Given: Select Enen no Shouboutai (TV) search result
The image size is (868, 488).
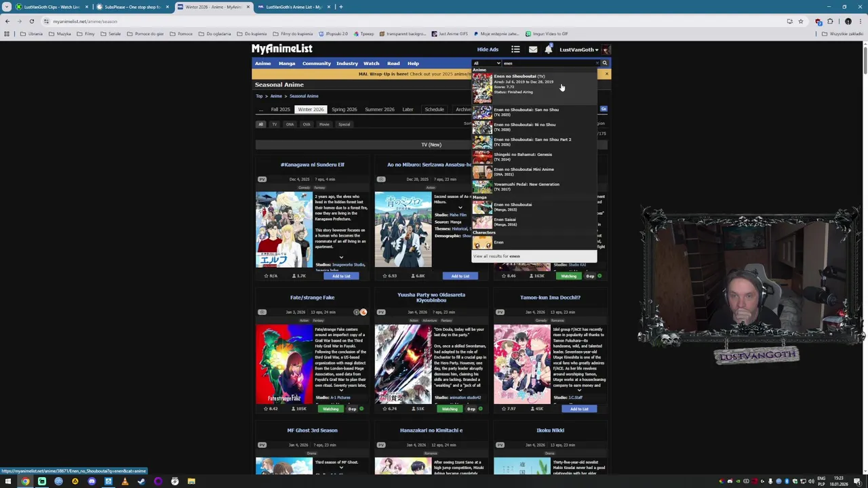Looking at the screenshot, I should click(x=534, y=87).
